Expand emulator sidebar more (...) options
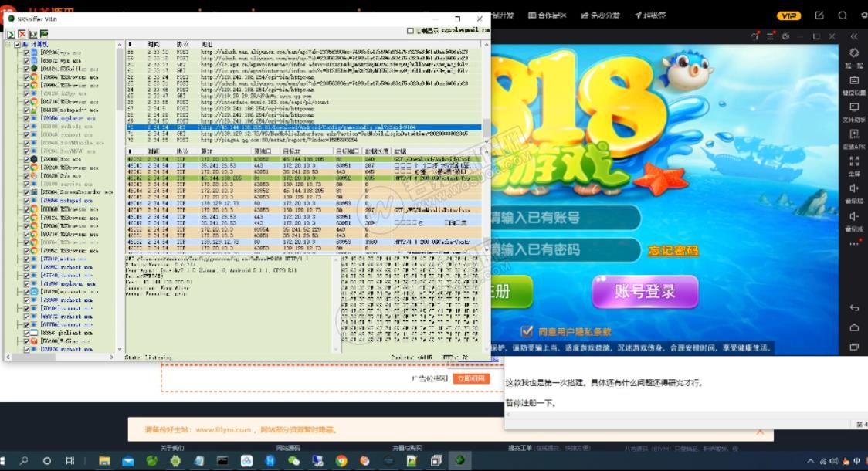Image resolution: width=868 pixels, height=471 pixels. pos(854,243)
